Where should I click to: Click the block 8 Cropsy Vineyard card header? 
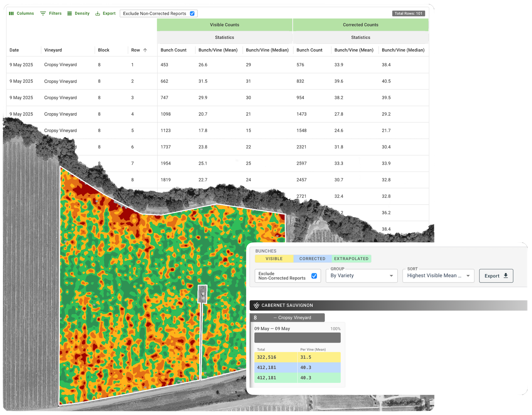(x=287, y=318)
